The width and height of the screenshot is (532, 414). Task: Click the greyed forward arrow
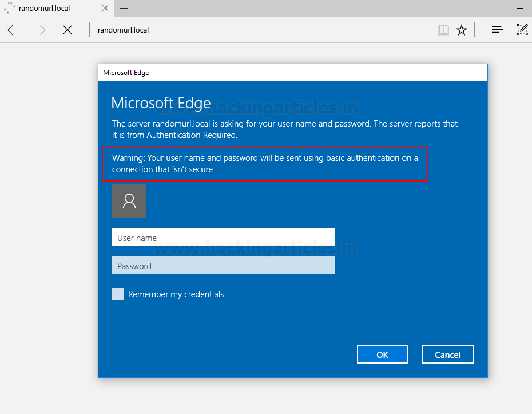pyautogui.click(x=40, y=30)
